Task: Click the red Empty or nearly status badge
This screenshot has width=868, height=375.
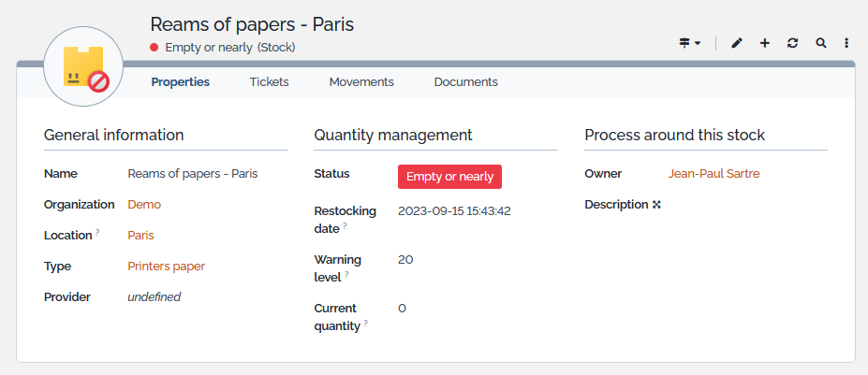Action: [449, 177]
